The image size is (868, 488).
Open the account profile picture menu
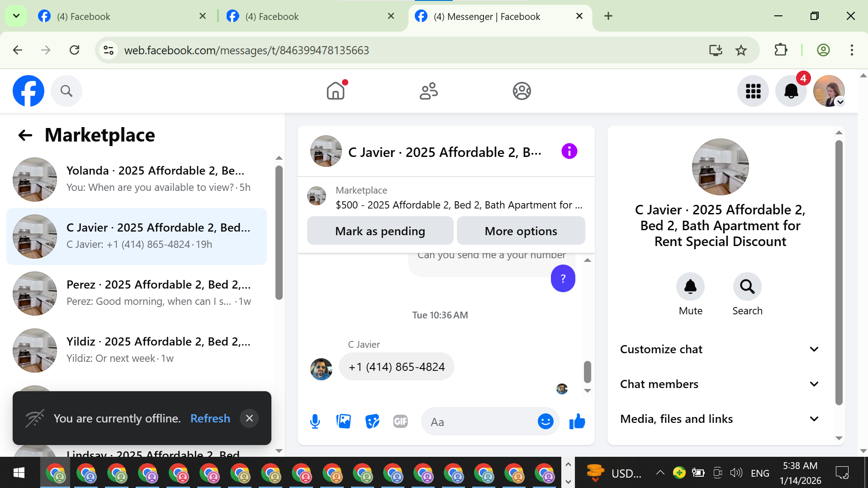pos(829,91)
